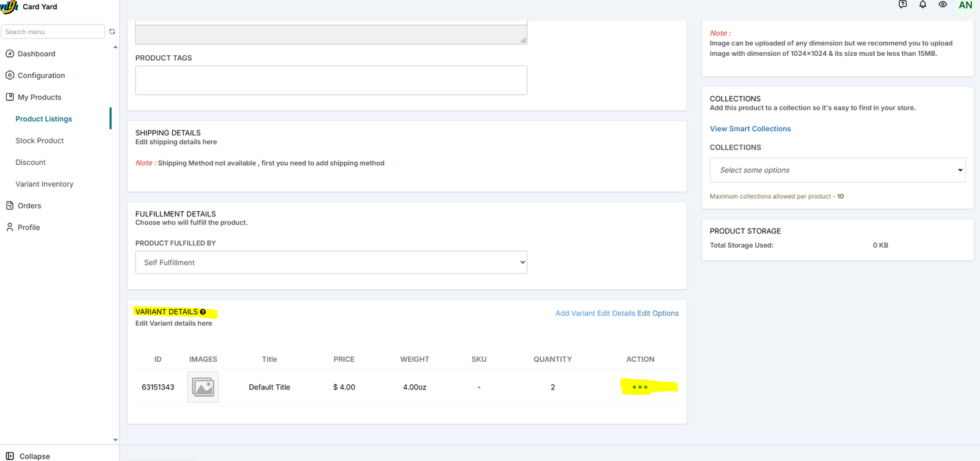Click the eye preview icon in header
The height and width of the screenshot is (461, 980).
(943, 4)
